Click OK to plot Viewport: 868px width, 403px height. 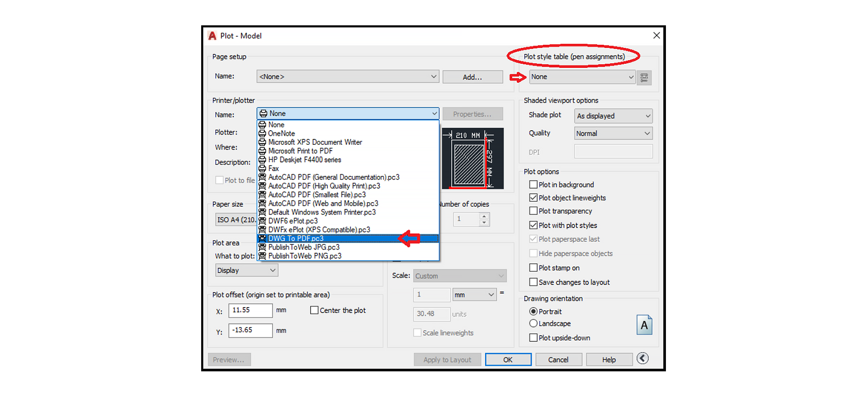[508, 360]
